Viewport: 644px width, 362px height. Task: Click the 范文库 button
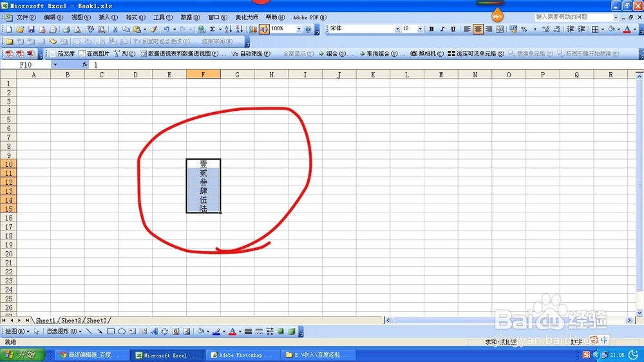pos(62,54)
